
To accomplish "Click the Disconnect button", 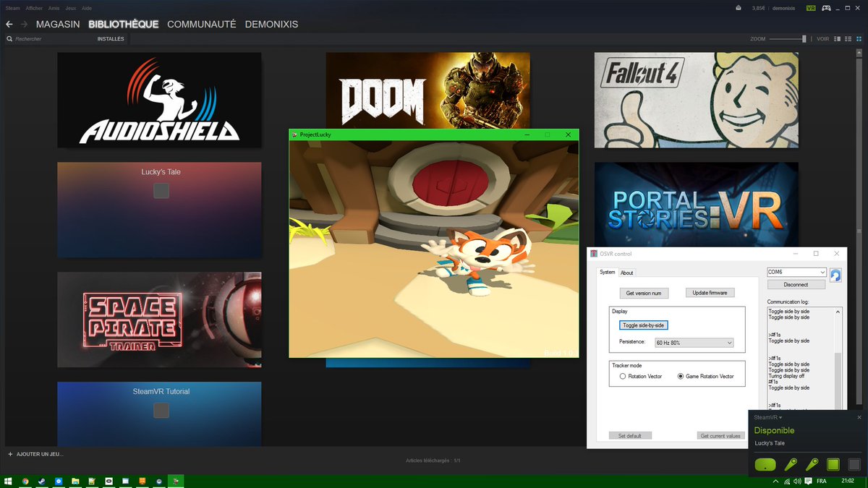I will click(x=796, y=285).
